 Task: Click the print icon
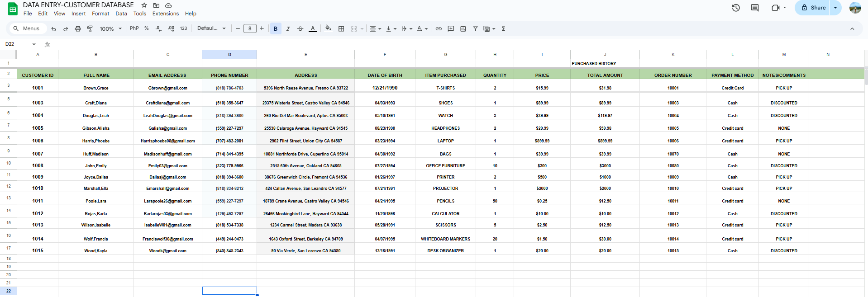coord(78,28)
